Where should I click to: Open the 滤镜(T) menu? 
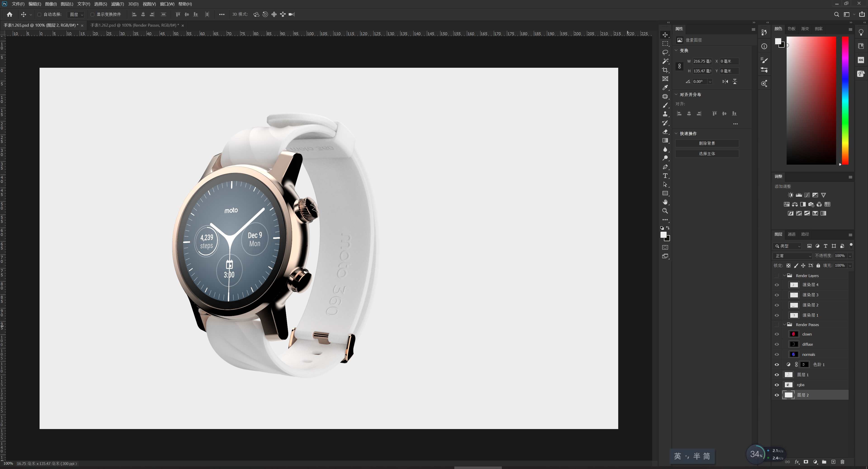click(117, 4)
